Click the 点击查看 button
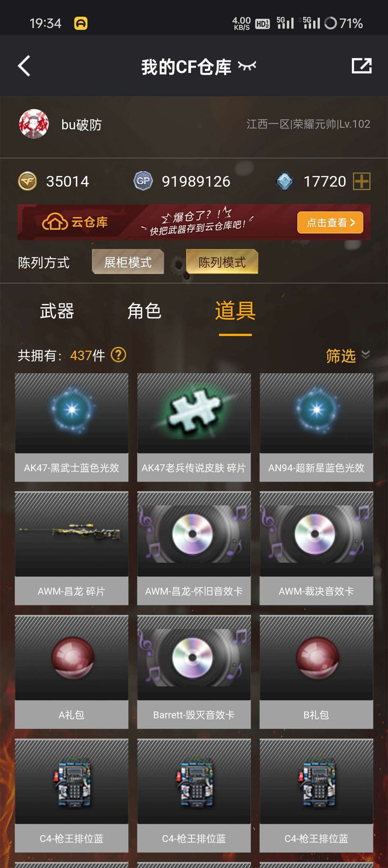 click(x=330, y=223)
